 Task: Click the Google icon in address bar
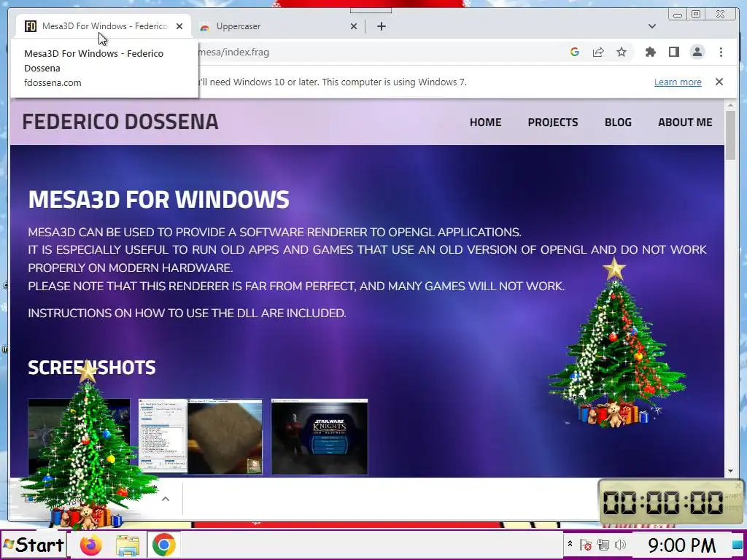[x=575, y=52]
